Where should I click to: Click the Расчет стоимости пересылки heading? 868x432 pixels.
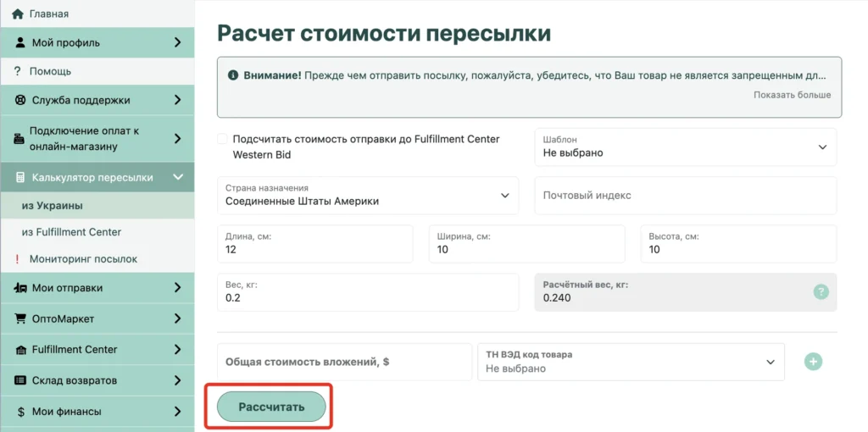click(384, 33)
